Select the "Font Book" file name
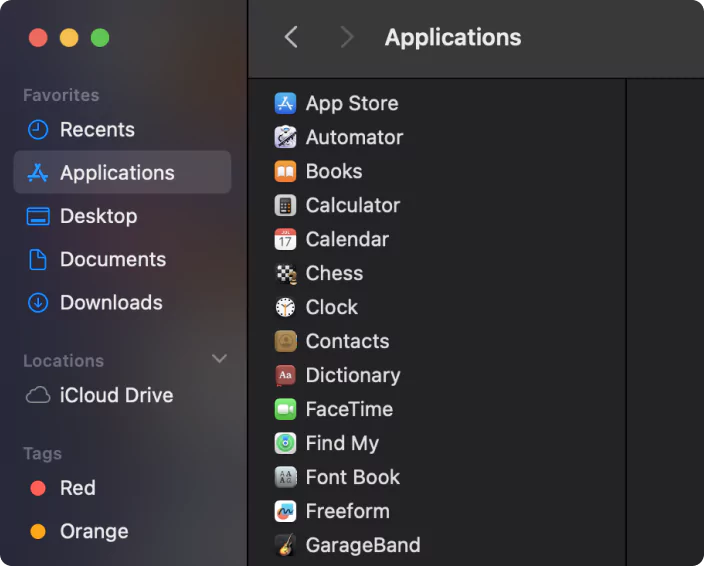Image resolution: width=704 pixels, height=566 pixels. click(352, 477)
